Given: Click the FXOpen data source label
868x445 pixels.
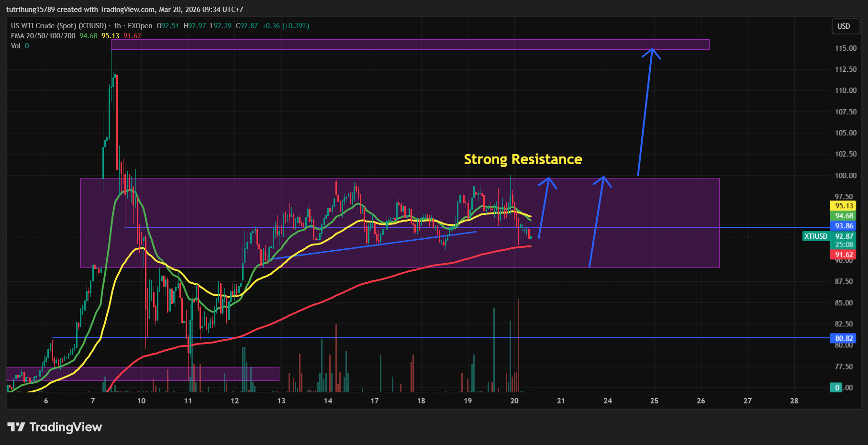Looking at the screenshot, I should coord(140,26).
